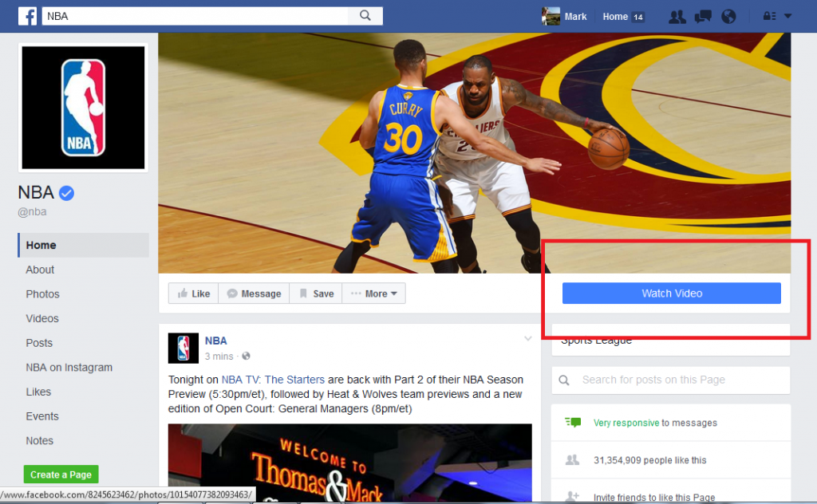
Task: Expand the post options chevron
Action: [528, 339]
